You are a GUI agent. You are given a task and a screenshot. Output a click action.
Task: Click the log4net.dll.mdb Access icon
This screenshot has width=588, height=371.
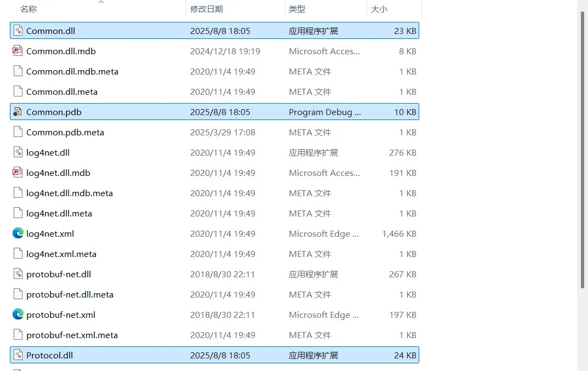click(18, 173)
